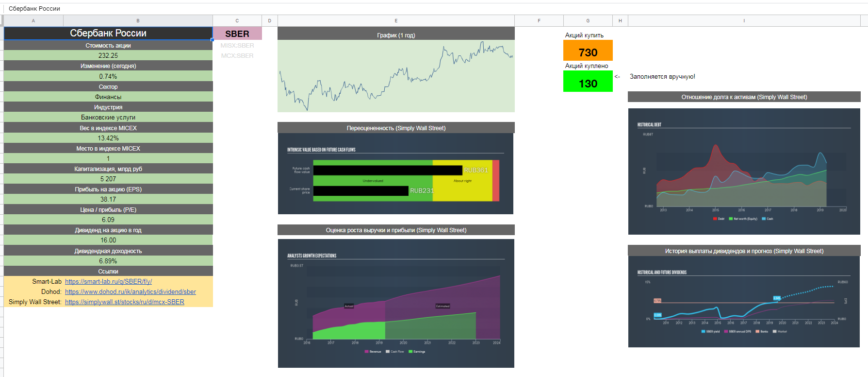Image resolution: width=868 pixels, height=377 pixels.
Task: Click the dividend yield value 6.89%
Action: click(108, 261)
